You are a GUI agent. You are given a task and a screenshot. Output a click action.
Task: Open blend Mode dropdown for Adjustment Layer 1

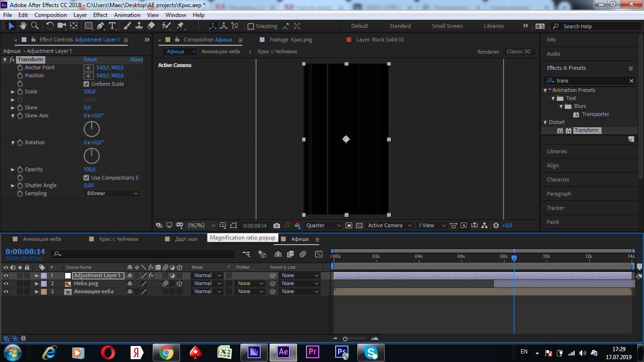click(x=207, y=275)
